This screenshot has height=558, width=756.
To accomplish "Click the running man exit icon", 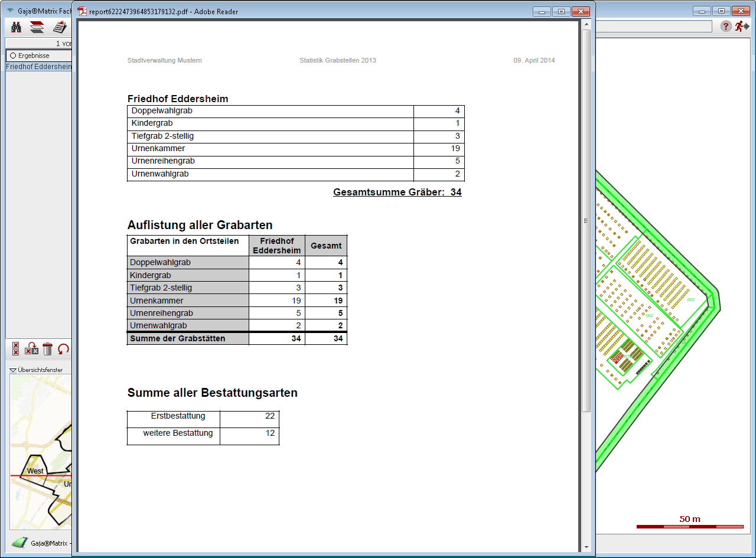I will click(x=741, y=27).
